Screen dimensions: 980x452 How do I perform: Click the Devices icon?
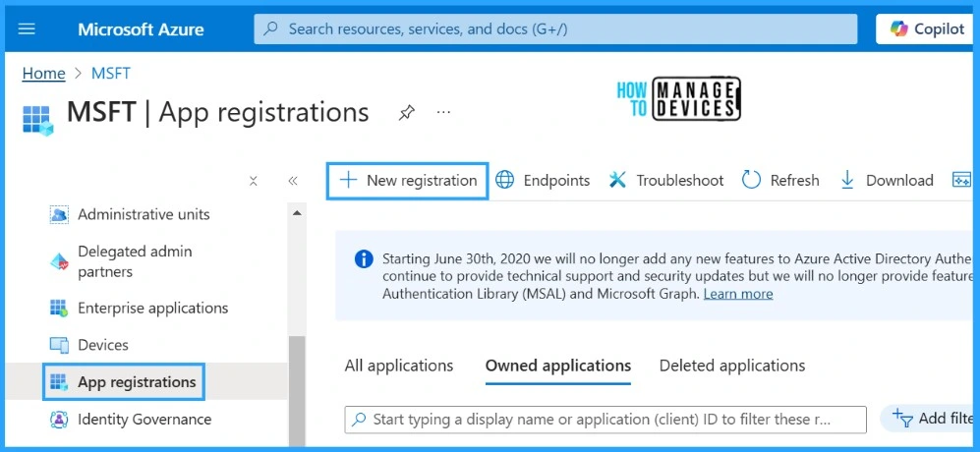(59, 345)
